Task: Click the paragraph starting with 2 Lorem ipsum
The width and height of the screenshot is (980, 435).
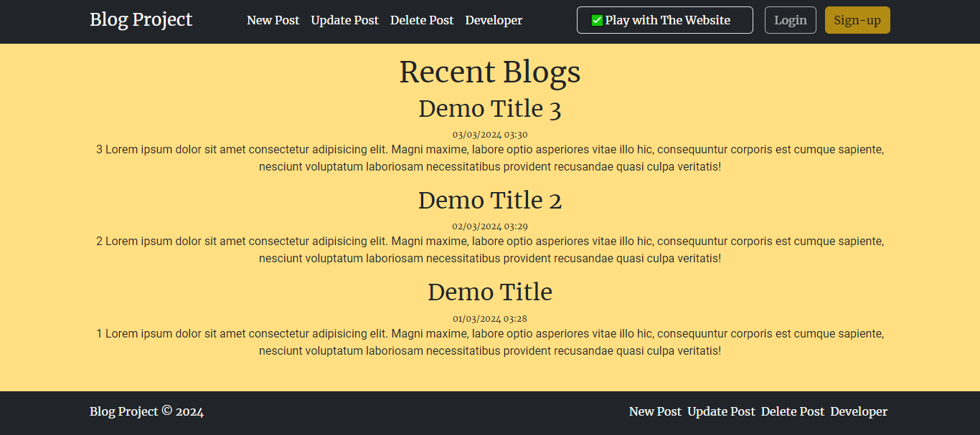Action: (x=490, y=249)
